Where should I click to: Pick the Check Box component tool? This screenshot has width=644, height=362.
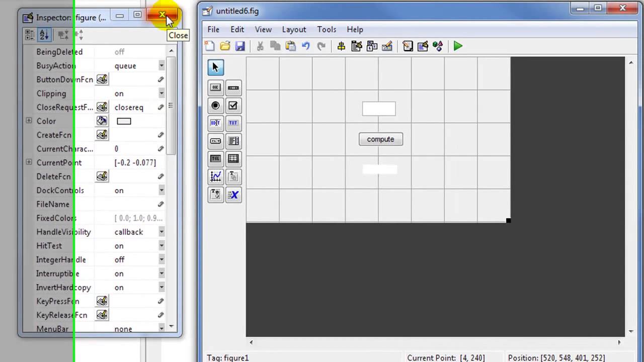point(233,106)
